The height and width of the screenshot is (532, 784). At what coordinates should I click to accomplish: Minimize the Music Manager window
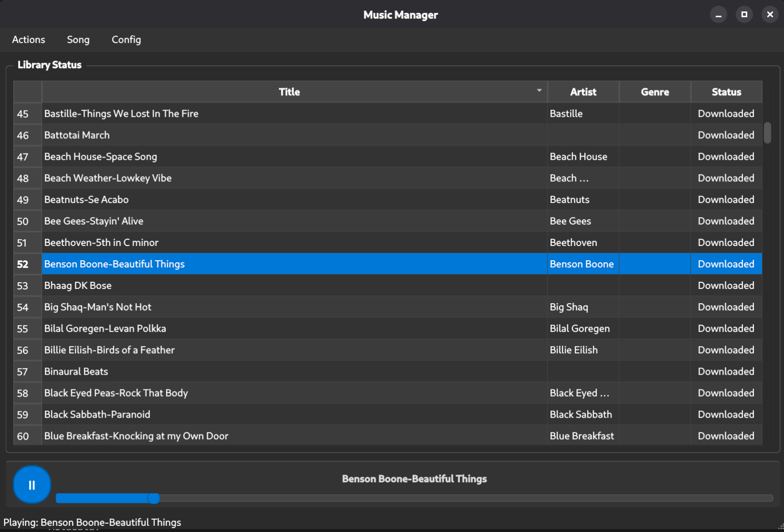(718, 15)
